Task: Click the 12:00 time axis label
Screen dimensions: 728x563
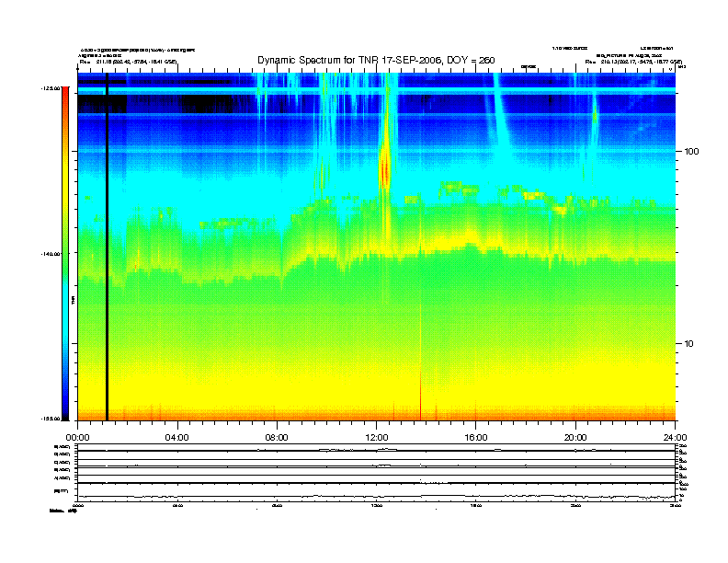Action: [377, 438]
